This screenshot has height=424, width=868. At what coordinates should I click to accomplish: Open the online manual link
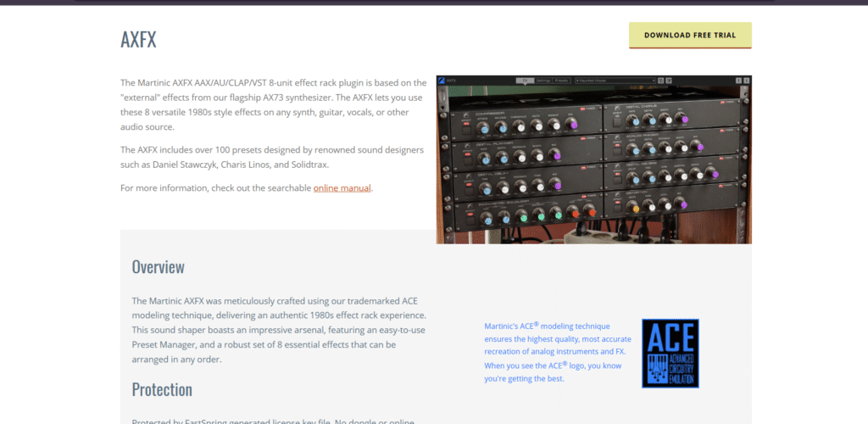pyautogui.click(x=342, y=187)
